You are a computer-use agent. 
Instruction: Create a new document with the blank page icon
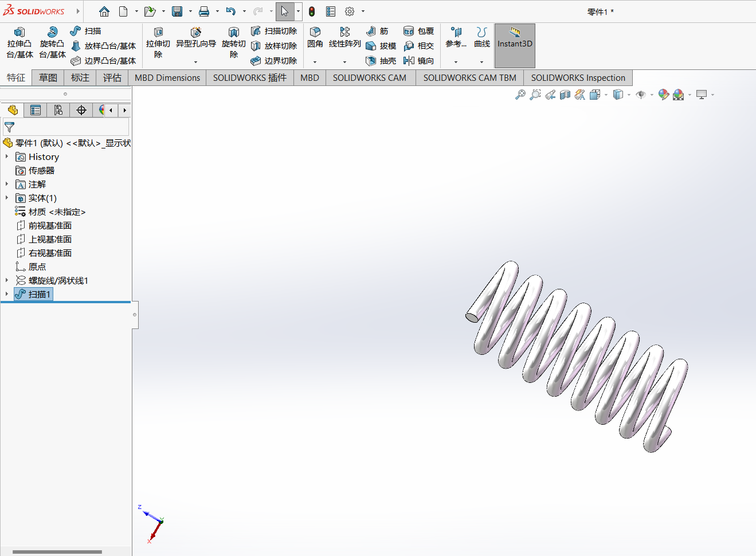tap(123, 11)
